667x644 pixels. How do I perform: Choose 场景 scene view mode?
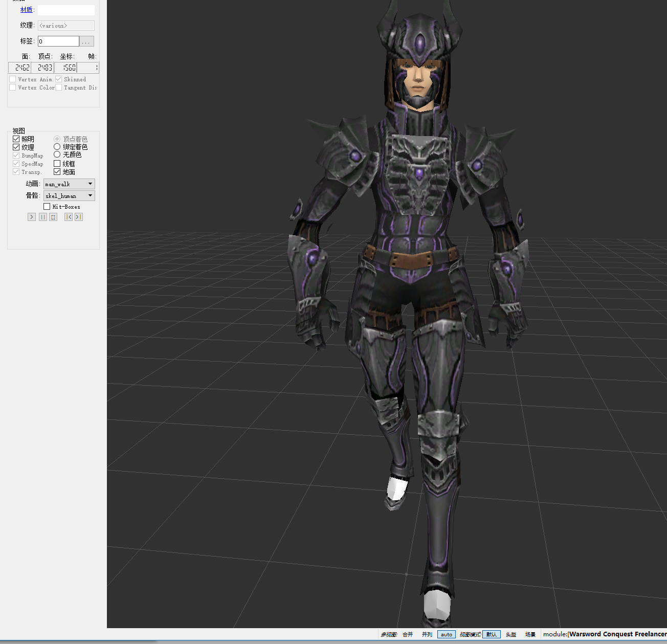click(x=530, y=634)
